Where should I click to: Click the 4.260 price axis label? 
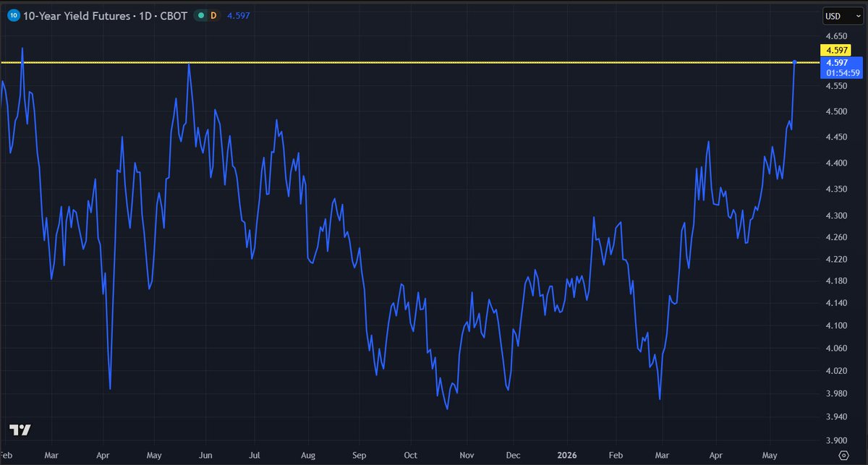836,237
